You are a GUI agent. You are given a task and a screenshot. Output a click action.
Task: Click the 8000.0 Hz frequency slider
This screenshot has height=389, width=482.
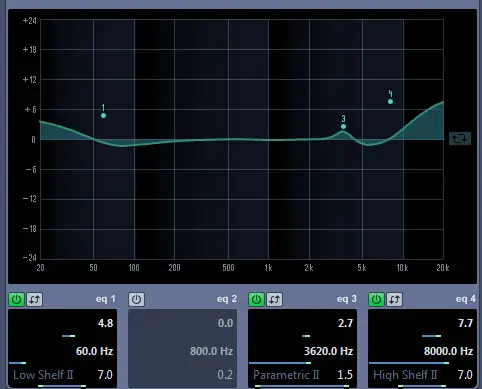(409, 363)
